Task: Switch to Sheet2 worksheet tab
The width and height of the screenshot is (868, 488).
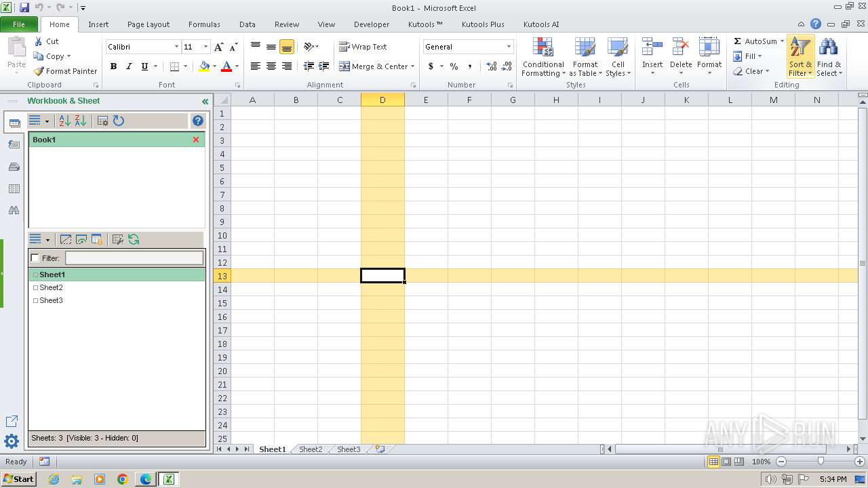Action: [311, 449]
